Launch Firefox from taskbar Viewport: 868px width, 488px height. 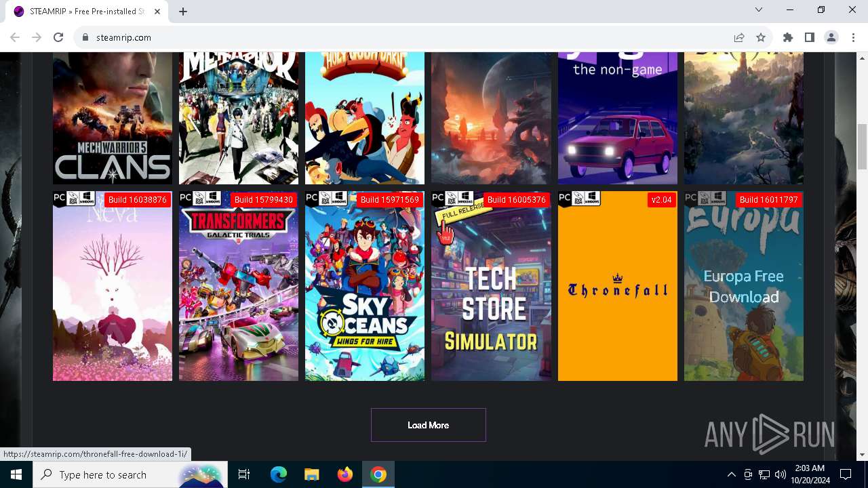[344, 474]
